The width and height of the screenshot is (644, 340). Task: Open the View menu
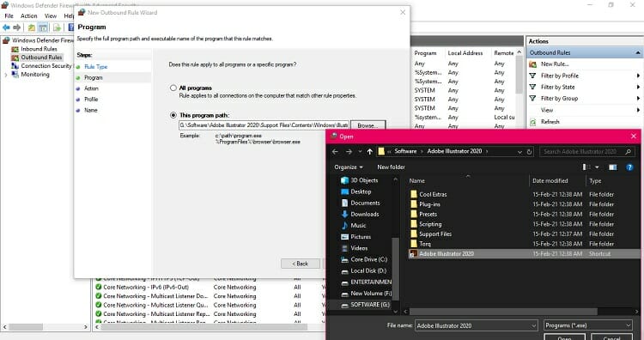(x=51, y=15)
